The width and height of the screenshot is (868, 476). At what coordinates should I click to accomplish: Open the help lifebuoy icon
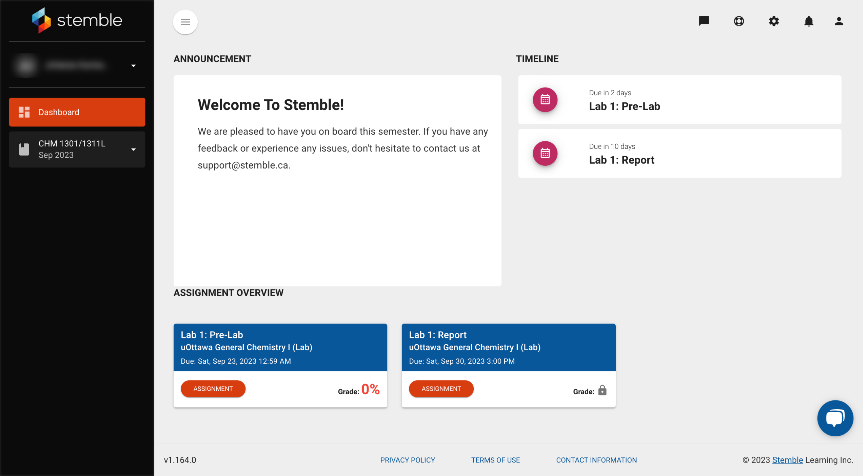[738, 21]
